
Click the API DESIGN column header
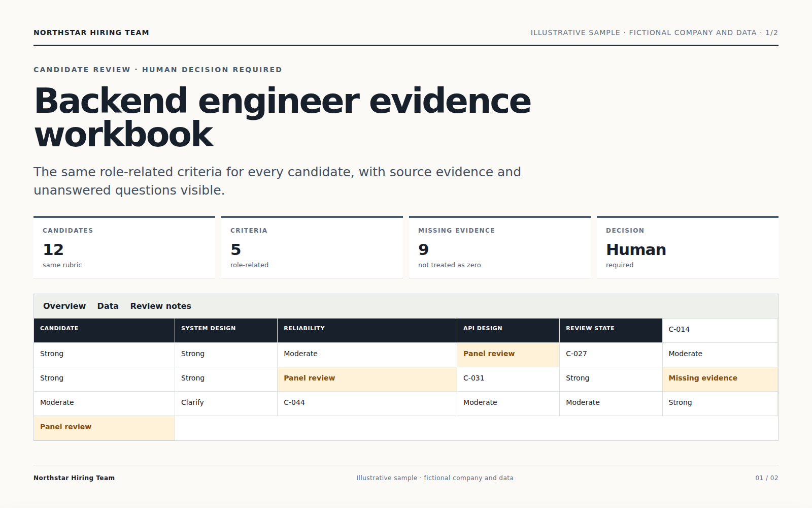click(x=508, y=330)
